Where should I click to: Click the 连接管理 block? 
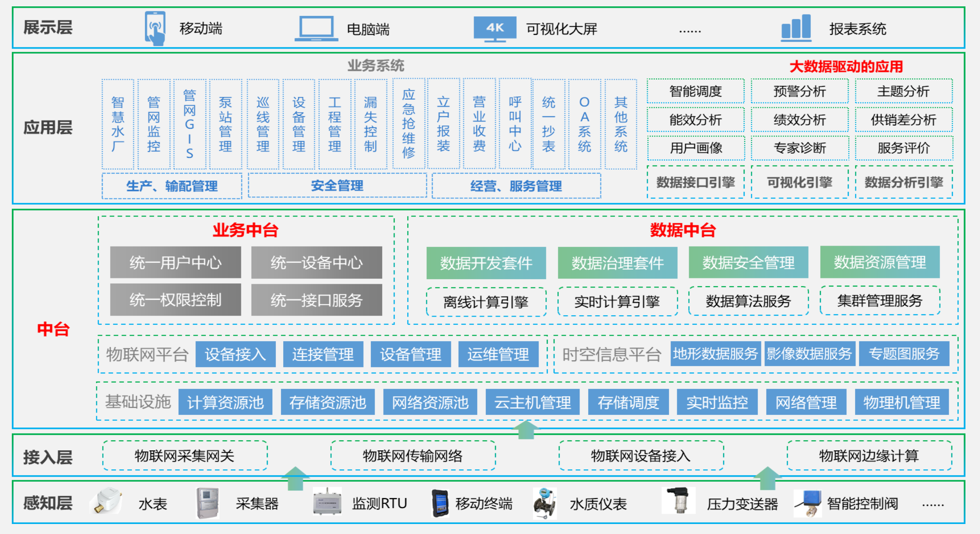(323, 354)
